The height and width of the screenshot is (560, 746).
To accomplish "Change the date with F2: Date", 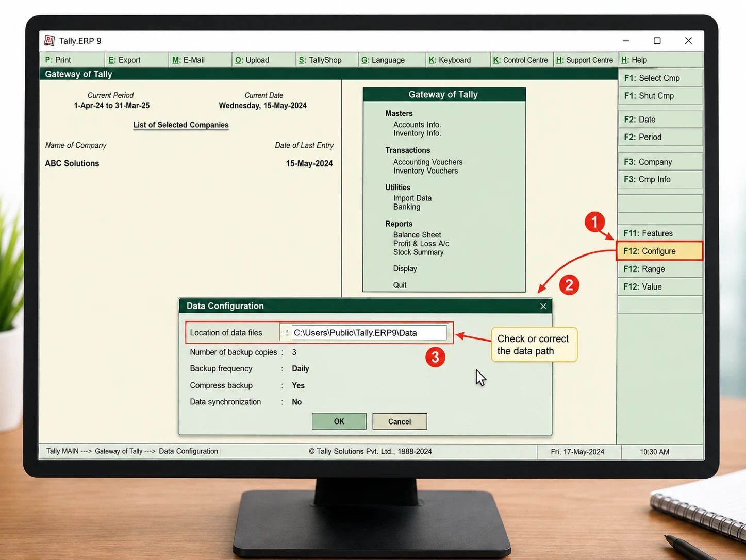I will 660,120.
